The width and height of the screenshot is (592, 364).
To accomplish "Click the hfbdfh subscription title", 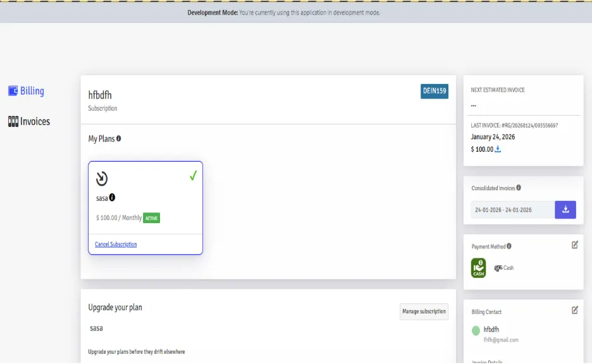I will [x=100, y=95].
